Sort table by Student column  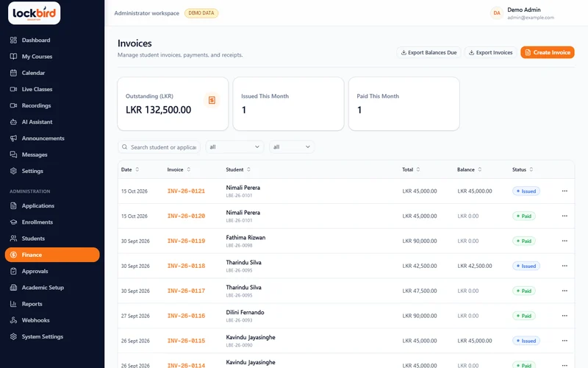238,170
